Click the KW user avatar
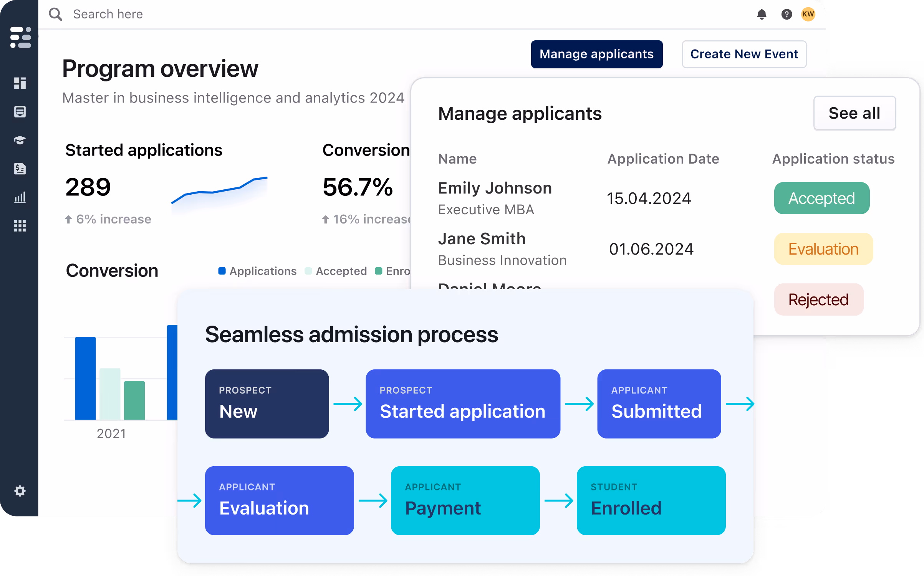This screenshot has width=924, height=576. click(808, 15)
